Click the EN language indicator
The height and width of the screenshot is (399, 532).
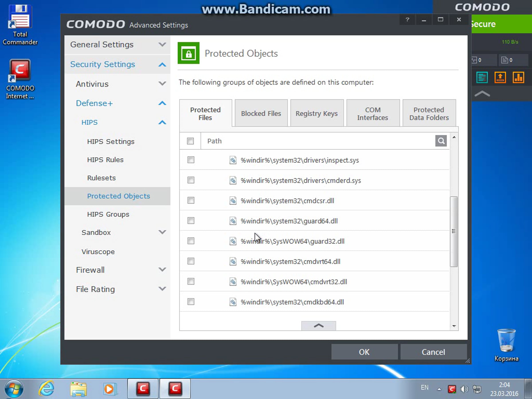[x=424, y=387]
